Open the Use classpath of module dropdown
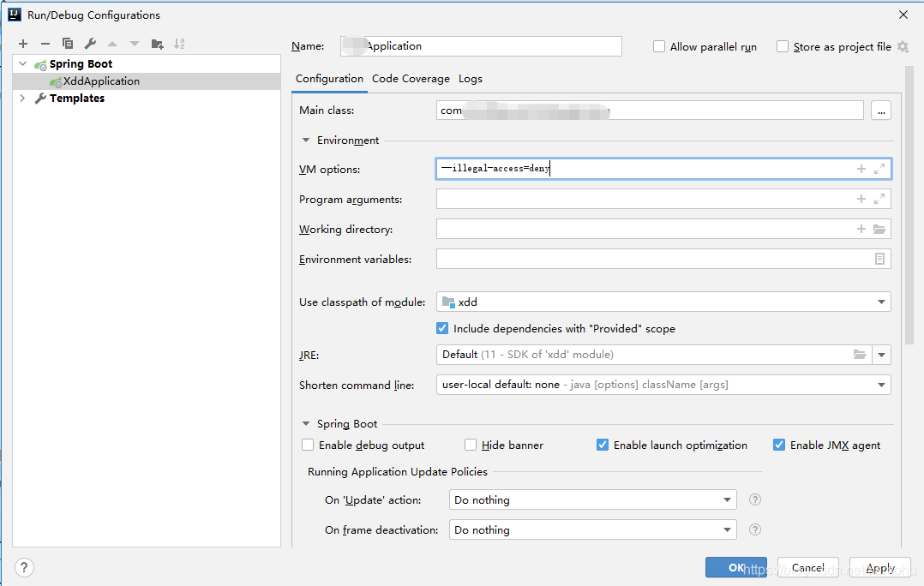Screen dimensions: 924x586 pyautogui.click(x=663, y=302)
